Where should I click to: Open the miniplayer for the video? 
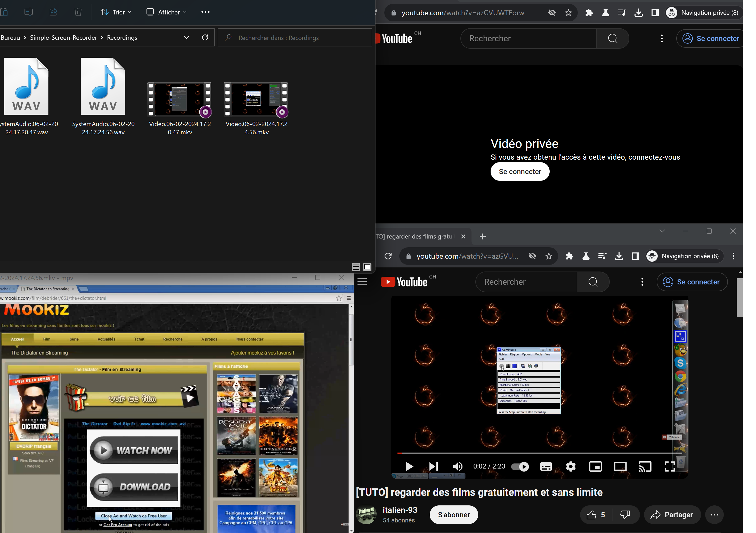pyautogui.click(x=595, y=466)
